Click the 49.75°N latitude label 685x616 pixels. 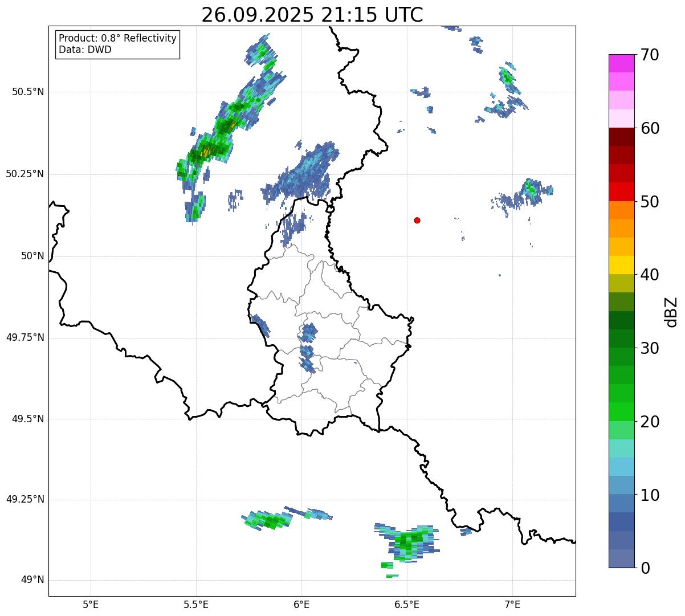point(25,337)
